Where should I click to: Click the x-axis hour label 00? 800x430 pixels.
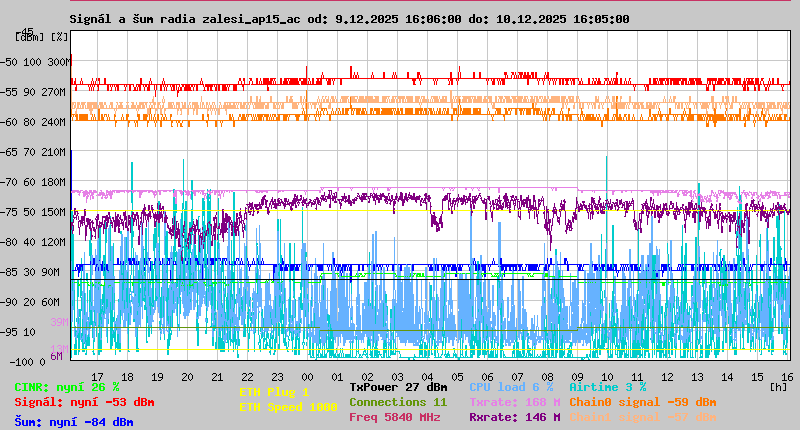click(307, 376)
